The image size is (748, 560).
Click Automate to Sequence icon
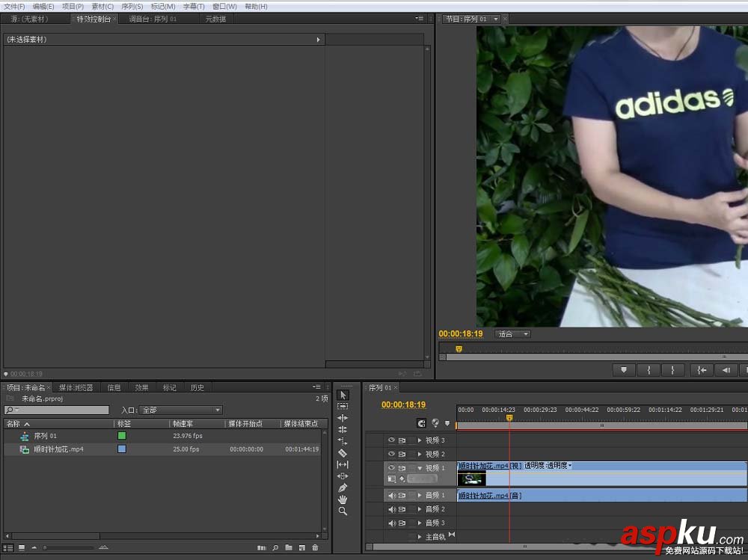click(261, 547)
